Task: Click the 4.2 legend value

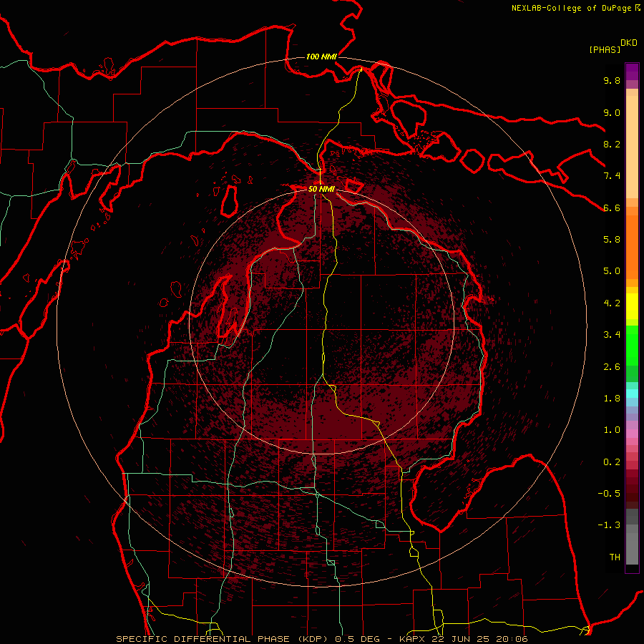Action: 612,303
